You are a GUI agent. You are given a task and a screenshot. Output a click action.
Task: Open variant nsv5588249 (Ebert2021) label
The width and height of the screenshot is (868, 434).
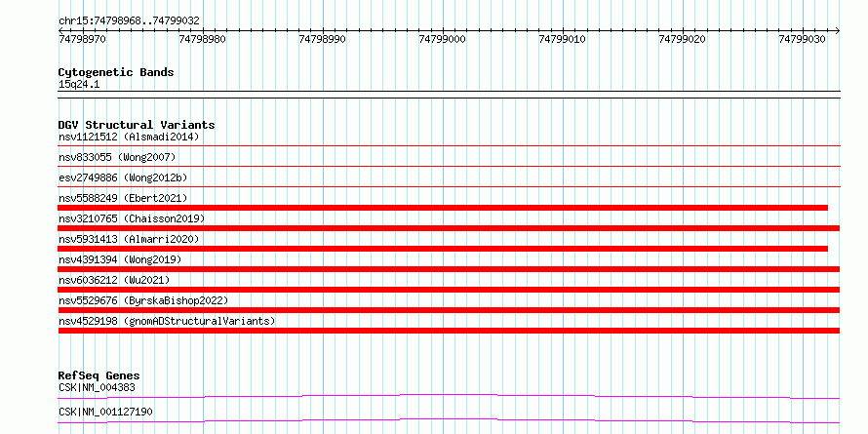point(123,198)
